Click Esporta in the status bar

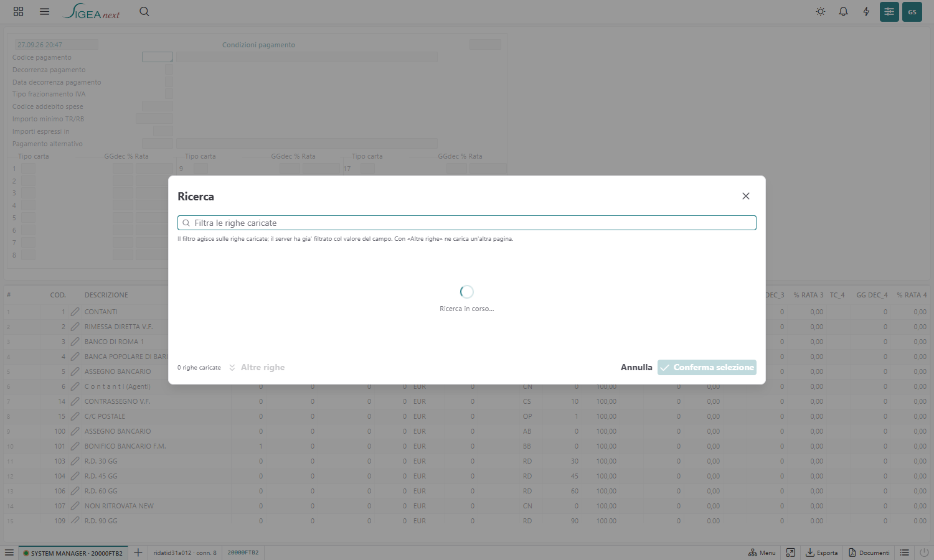click(x=822, y=553)
